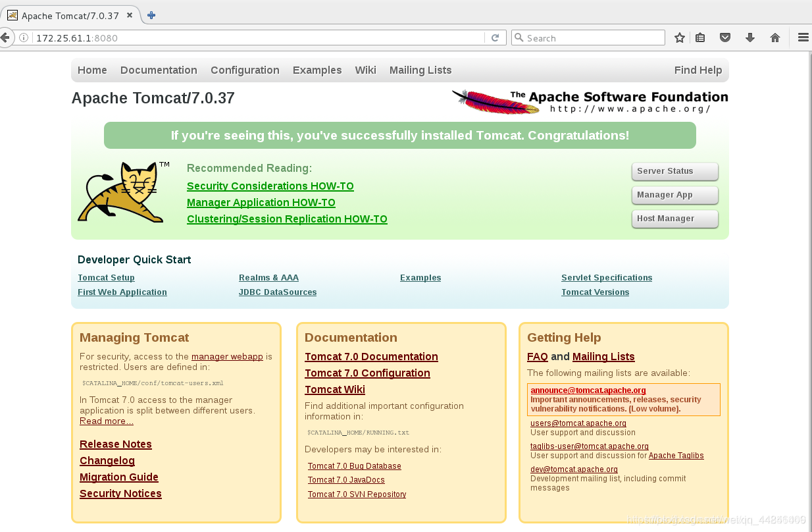This screenshot has width=812, height=532.
Task: Open Tomcat 7.0 Configuration link
Action: (367, 373)
